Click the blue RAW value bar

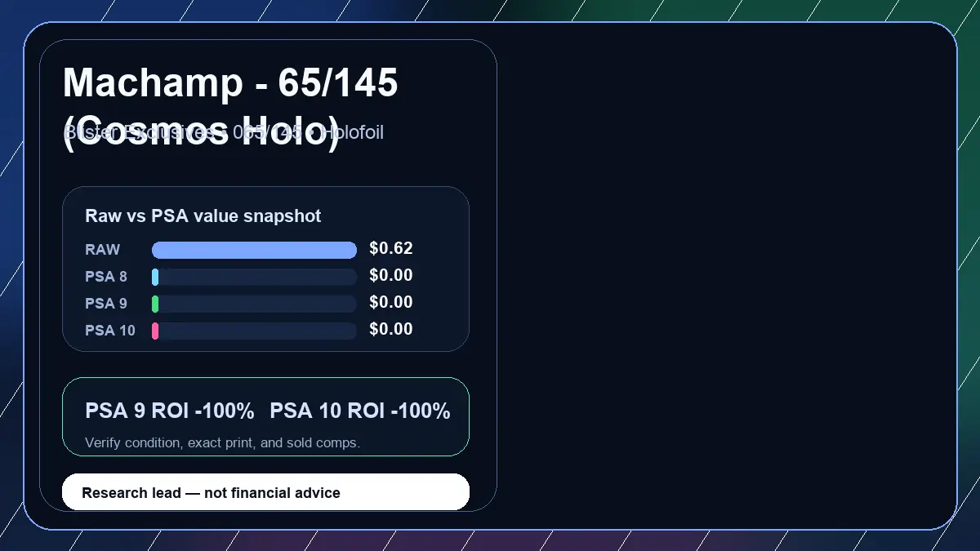[x=254, y=250]
